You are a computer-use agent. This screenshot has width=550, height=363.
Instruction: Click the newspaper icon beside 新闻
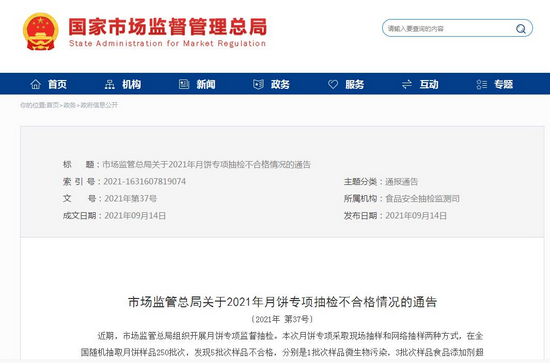coord(184,84)
